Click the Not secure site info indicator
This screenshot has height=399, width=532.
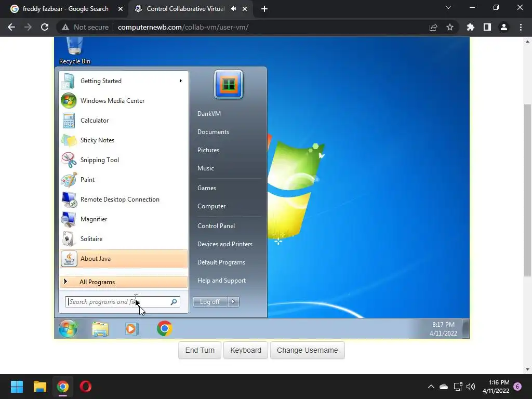pos(85,27)
